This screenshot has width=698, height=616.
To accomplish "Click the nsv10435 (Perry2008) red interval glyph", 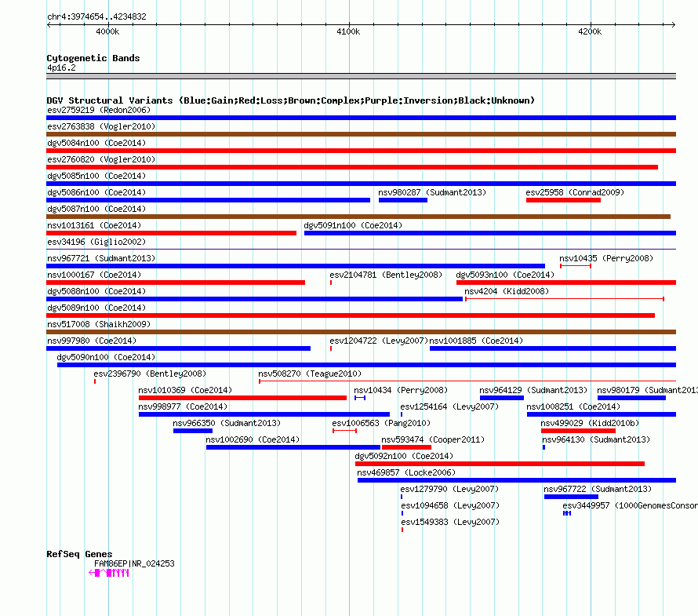I will point(575,266).
